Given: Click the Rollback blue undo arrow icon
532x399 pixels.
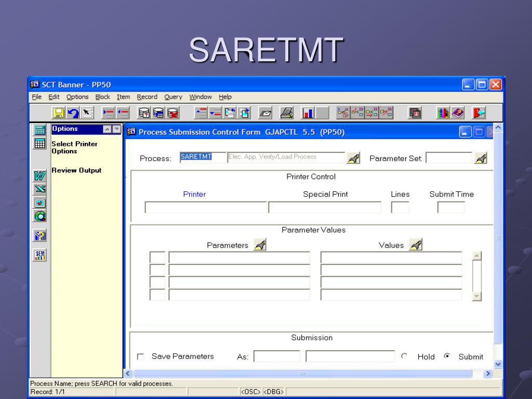Looking at the screenshot, I should [73, 113].
